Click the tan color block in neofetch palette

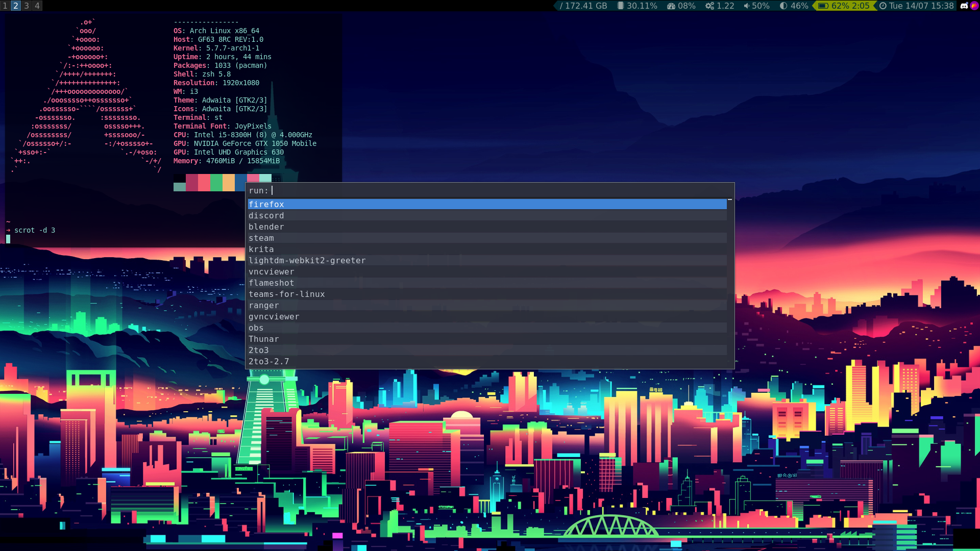229,183
